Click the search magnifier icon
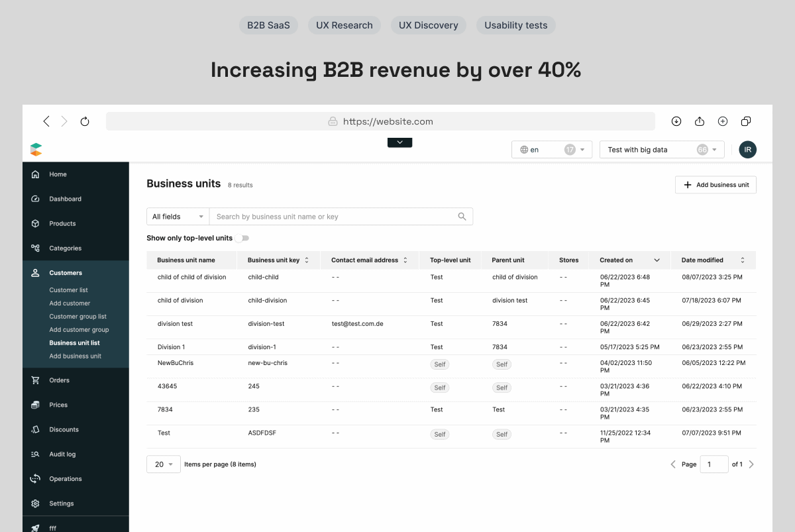 click(x=462, y=217)
